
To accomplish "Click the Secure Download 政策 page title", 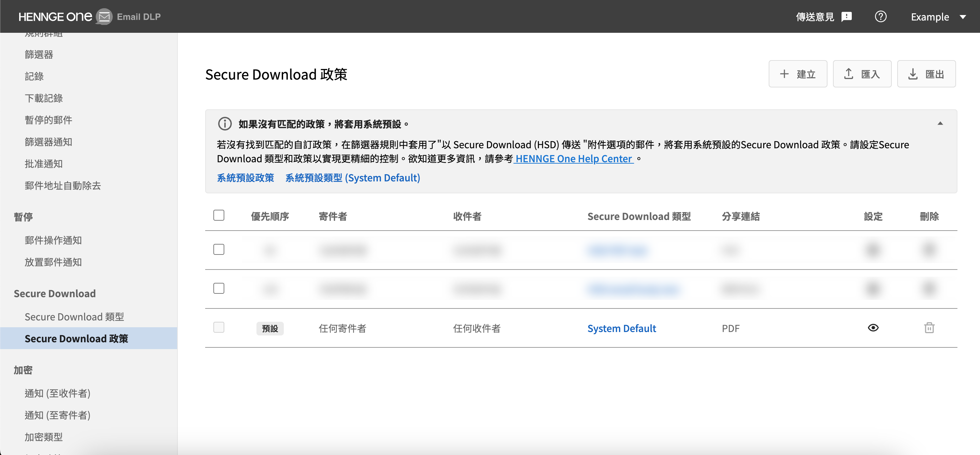I will pos(276,74).
